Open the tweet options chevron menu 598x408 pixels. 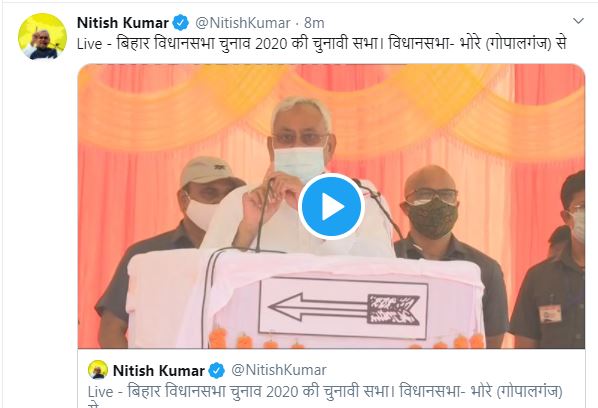[579, 21]
